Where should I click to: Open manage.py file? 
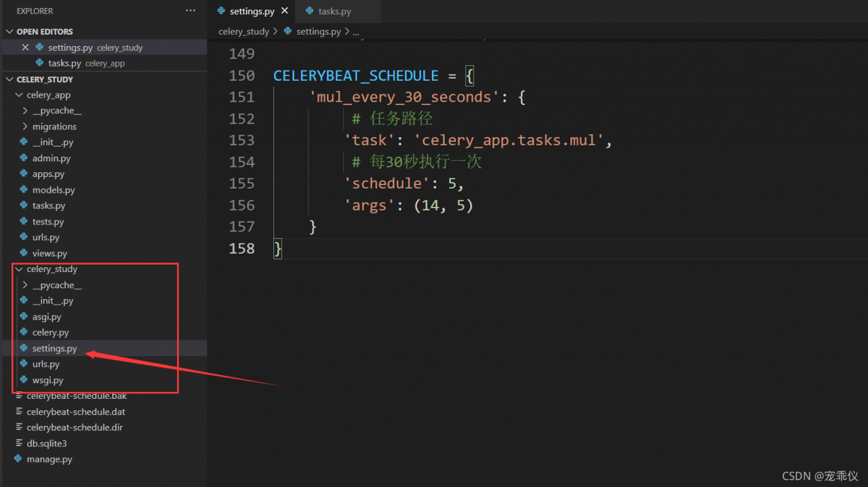pos(103,459)
